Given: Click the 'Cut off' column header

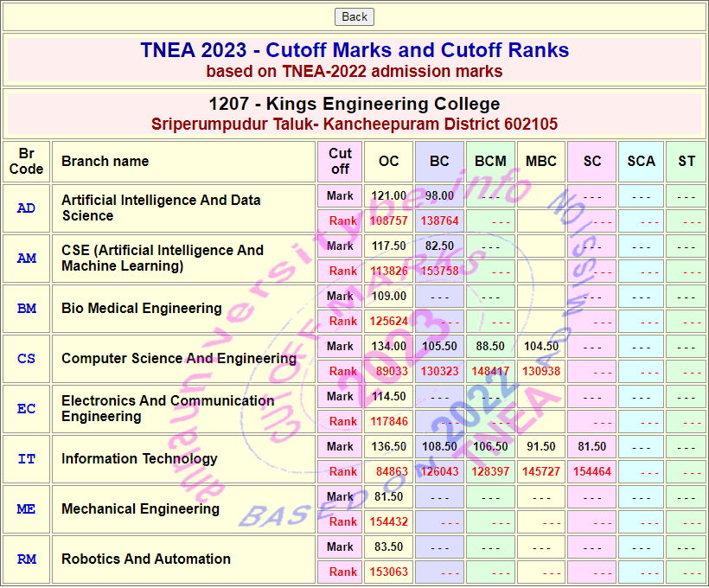Looking at the screenshot, I should 340,162.
